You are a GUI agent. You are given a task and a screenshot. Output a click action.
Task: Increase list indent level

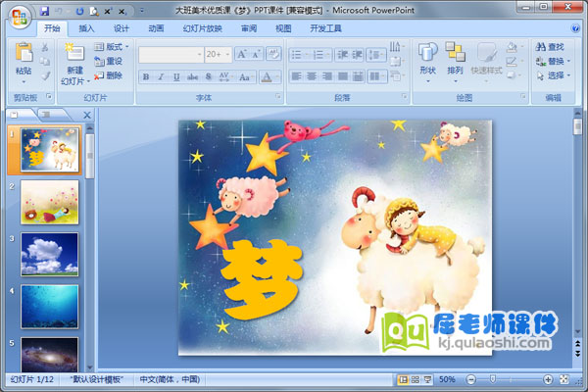(x=357, y=55)
